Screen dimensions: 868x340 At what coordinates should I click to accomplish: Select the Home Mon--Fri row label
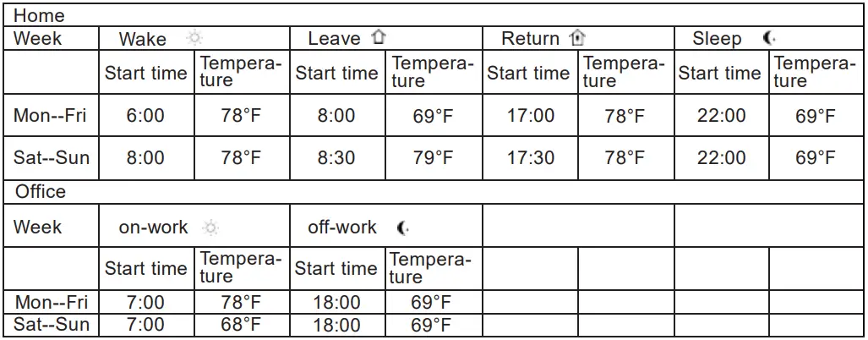tap(50, 116)
